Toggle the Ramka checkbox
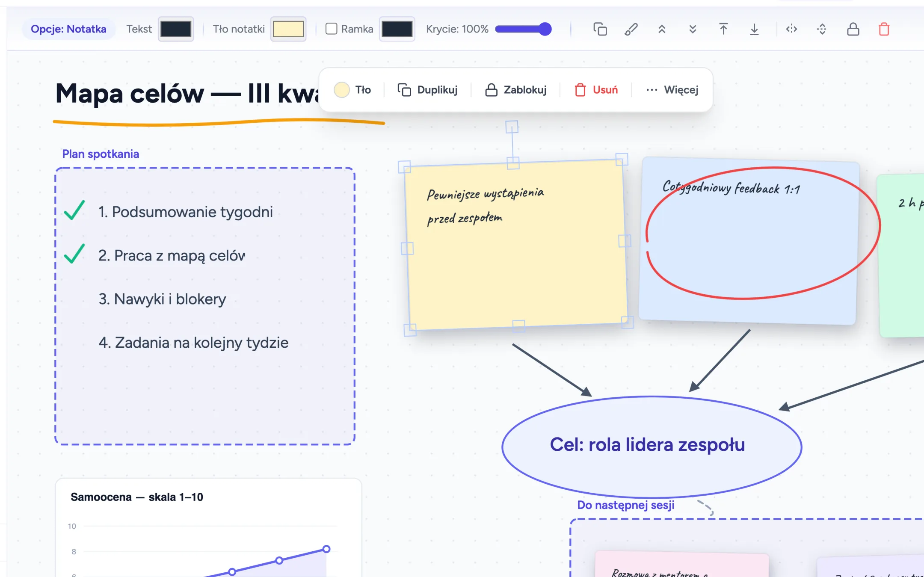 (331, 29)
